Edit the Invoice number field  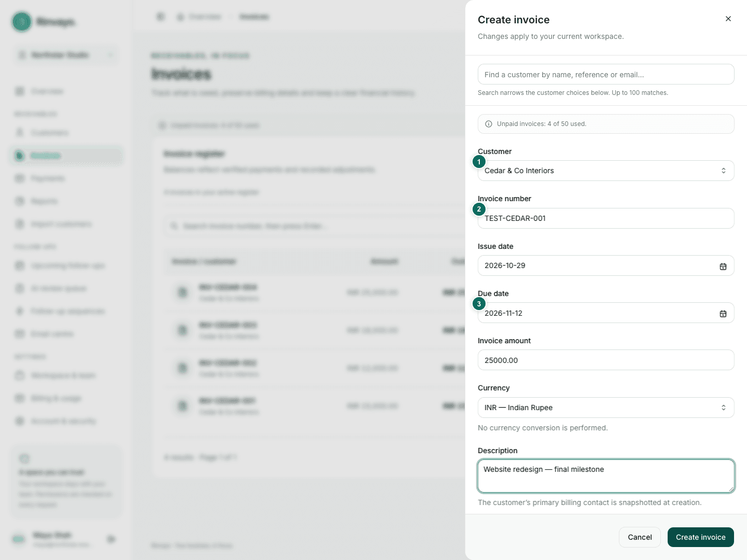606,218
